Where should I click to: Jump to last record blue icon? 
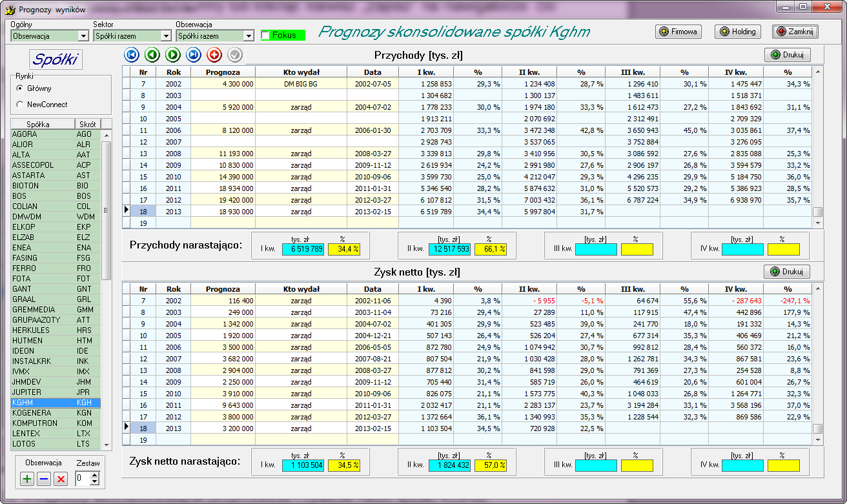pyautogui.click(x=194, y=55)
